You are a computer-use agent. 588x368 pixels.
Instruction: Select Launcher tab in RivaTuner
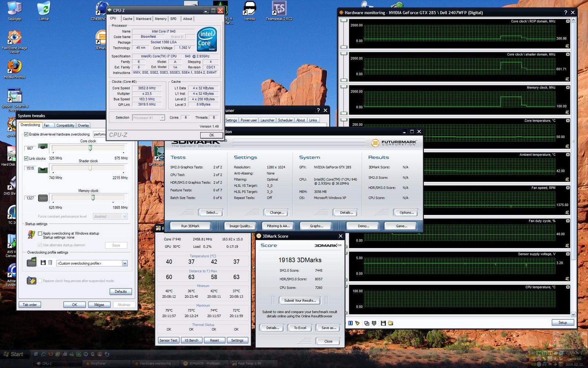point(267,120)
